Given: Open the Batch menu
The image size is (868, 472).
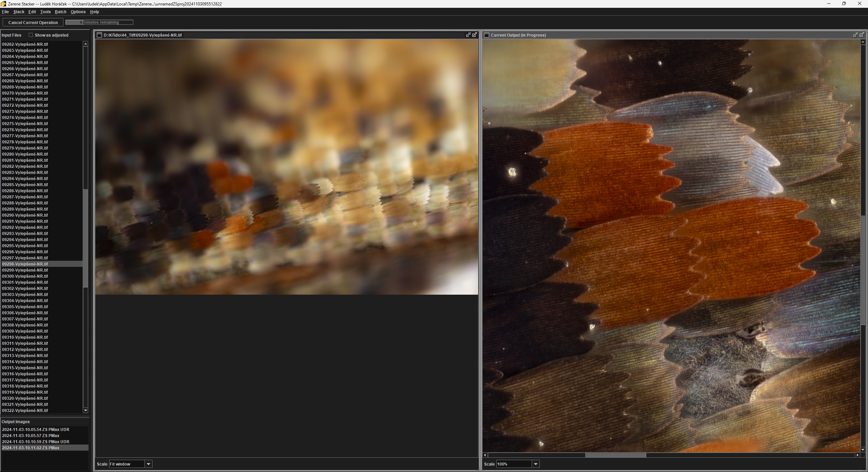Looking at the screenshot, I should [x=60, y=12].
